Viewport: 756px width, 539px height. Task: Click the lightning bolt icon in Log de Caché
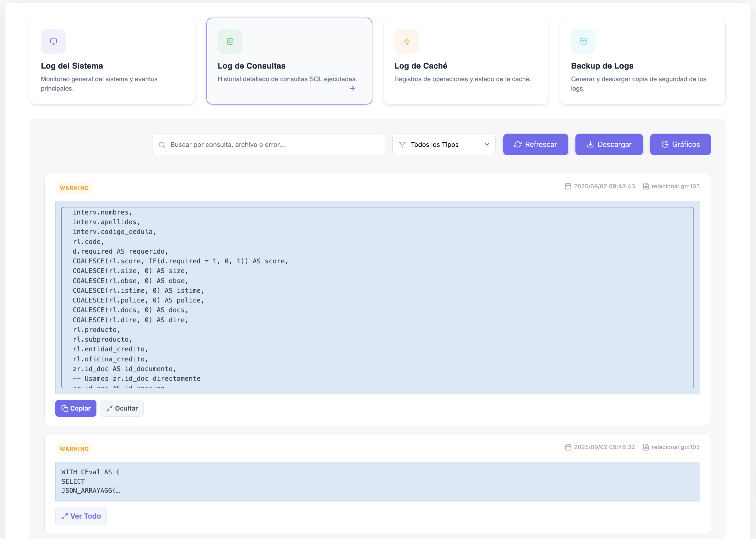406,41
